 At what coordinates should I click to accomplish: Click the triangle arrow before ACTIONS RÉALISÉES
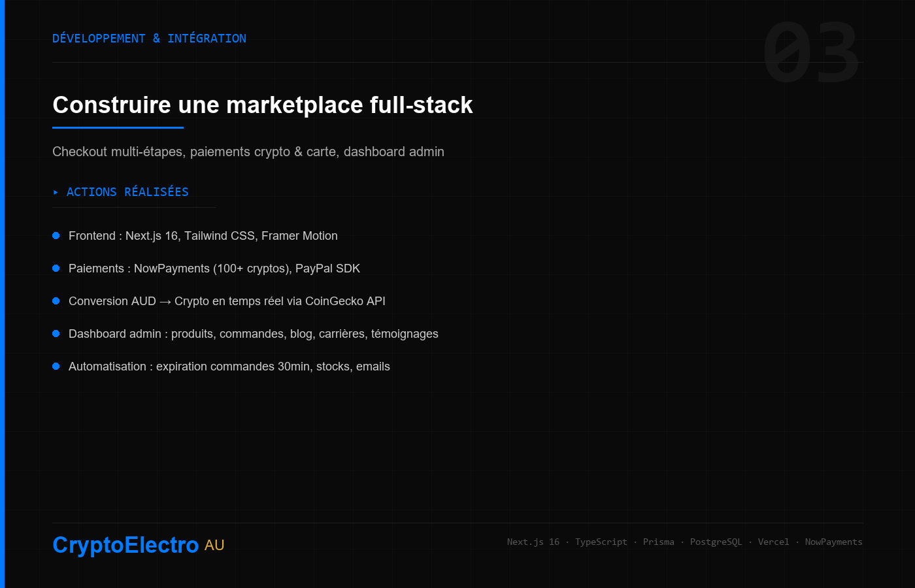coord(56,192)
